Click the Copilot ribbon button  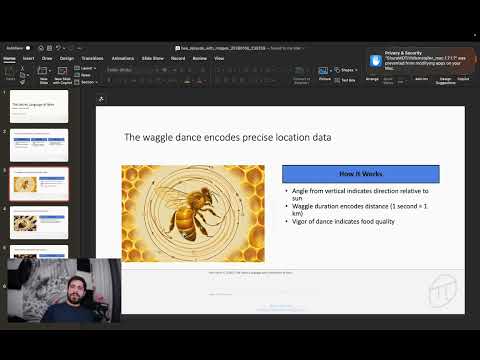(x=463, y=79)
